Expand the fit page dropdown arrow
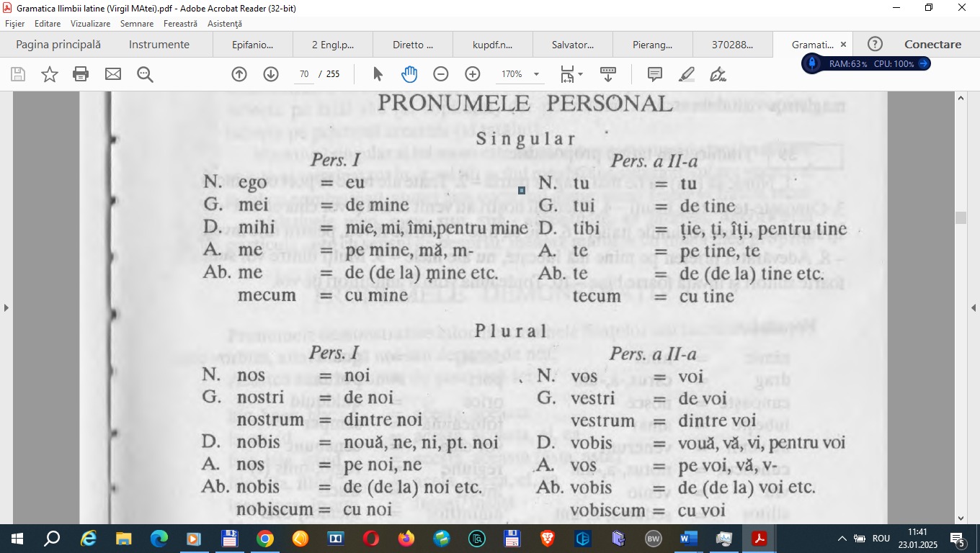Image resolution: width=980 pixels, height=553 pixels. coord(581,74)
